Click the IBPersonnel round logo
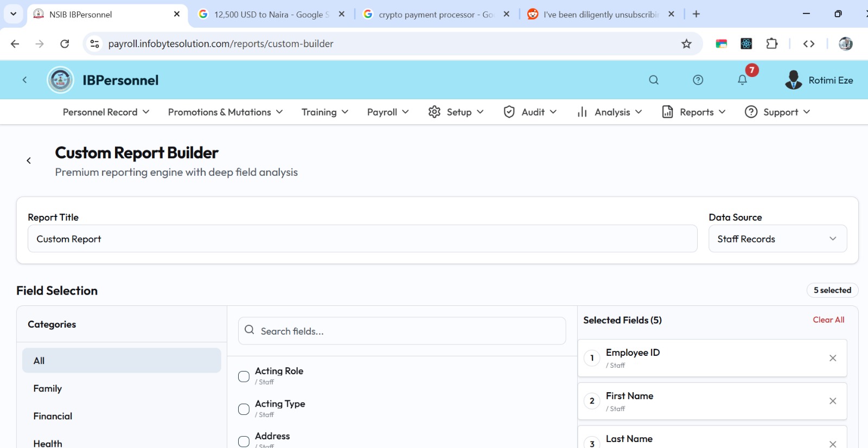This screenshot has width=868, height=448. [x=60, y=80]
